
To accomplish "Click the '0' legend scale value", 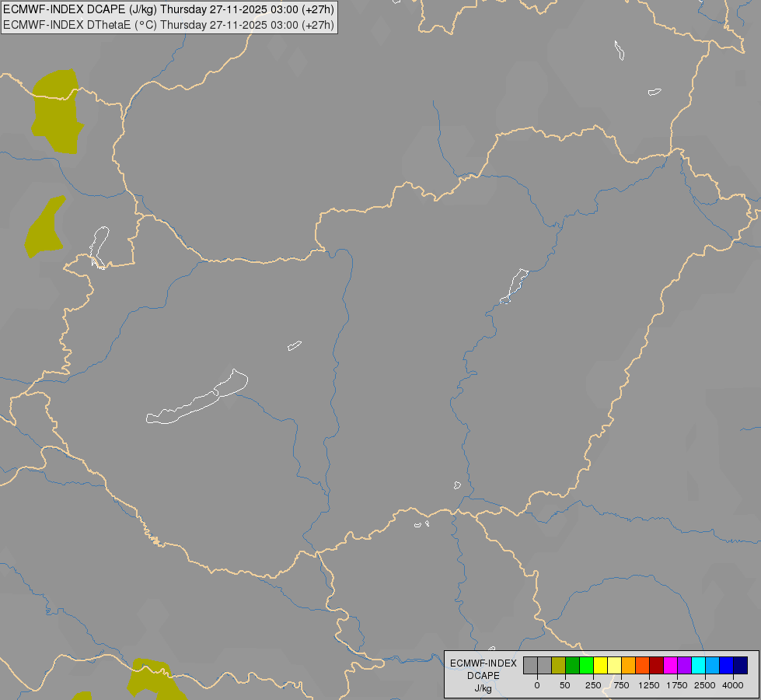I will coord(537,685).
